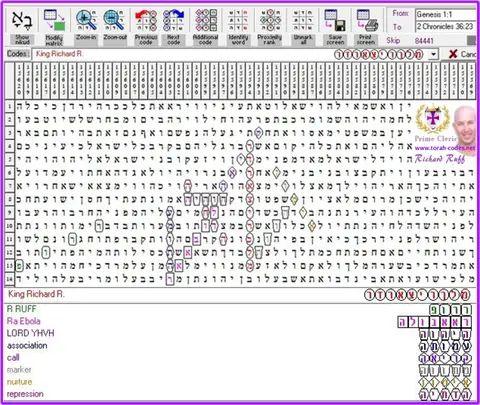Select the Ra Ebola legend term
Viewport: 480px width, 405px height.
[24, 321]
